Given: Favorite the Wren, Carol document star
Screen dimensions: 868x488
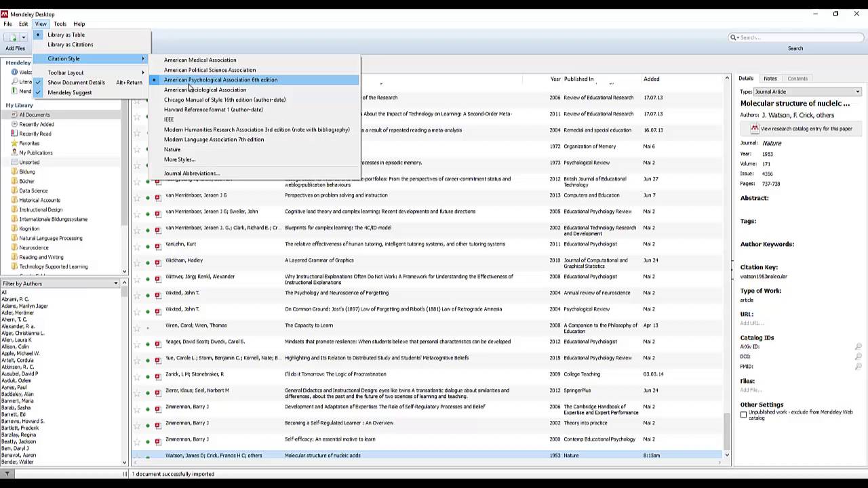Looking at the screenshot, I should point(137,328).
